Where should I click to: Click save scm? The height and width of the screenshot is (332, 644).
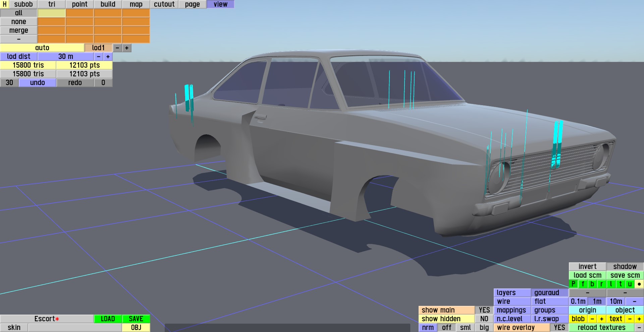coord(625,275)
